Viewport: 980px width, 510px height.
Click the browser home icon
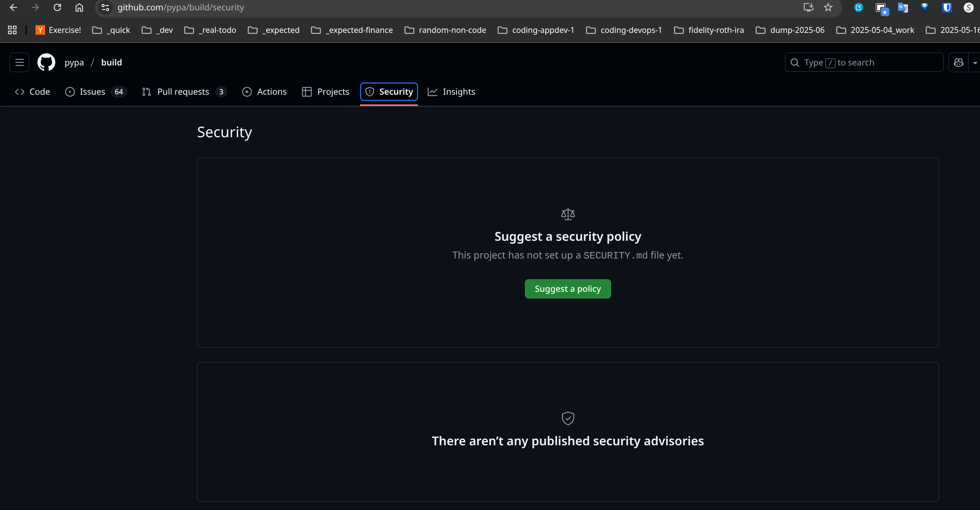pos(79,7)
